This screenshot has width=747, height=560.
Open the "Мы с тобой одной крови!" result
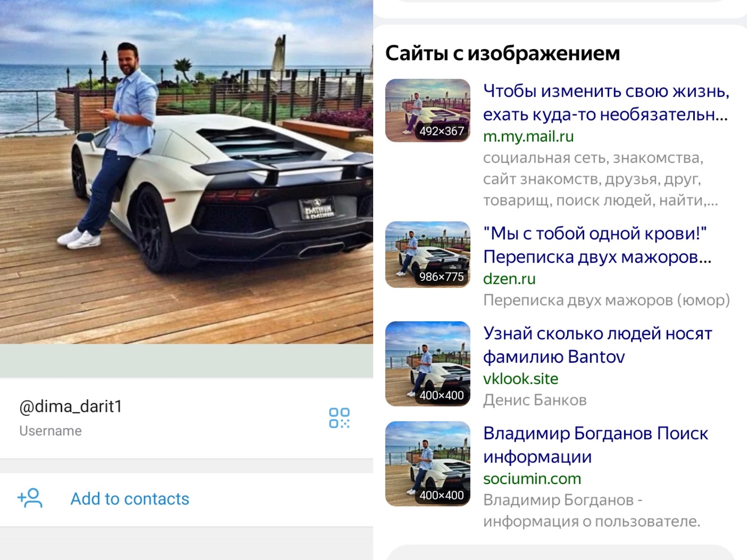coord(597,245)
